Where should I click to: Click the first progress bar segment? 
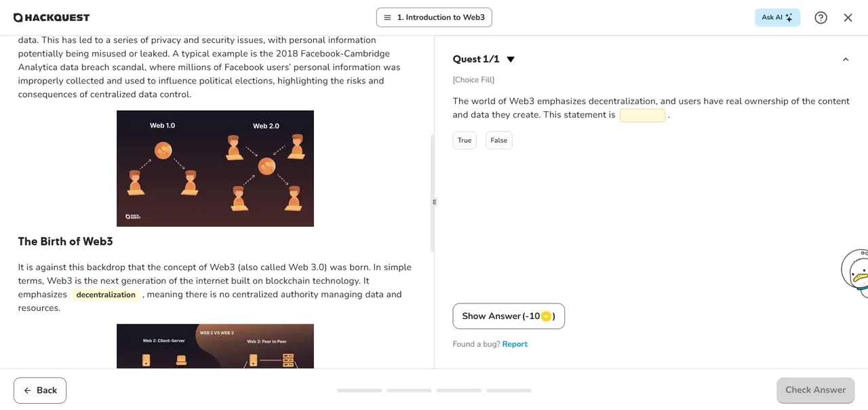pos(359,390)
